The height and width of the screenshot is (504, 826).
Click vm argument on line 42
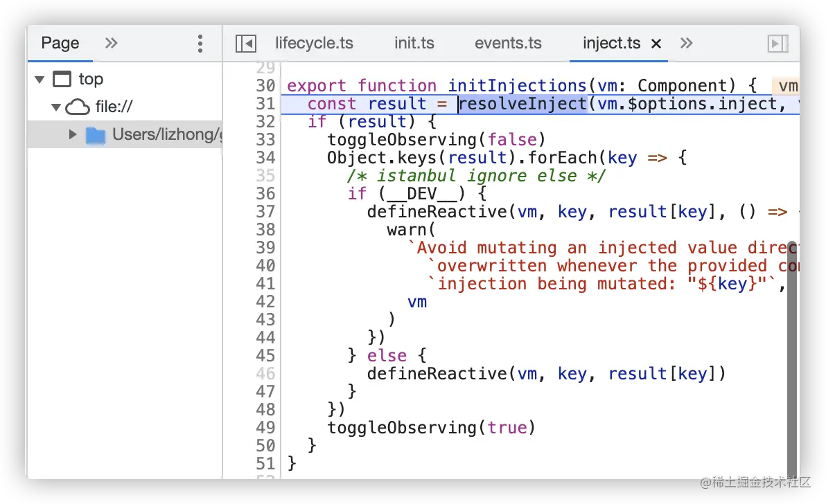(x=416, y=301)
